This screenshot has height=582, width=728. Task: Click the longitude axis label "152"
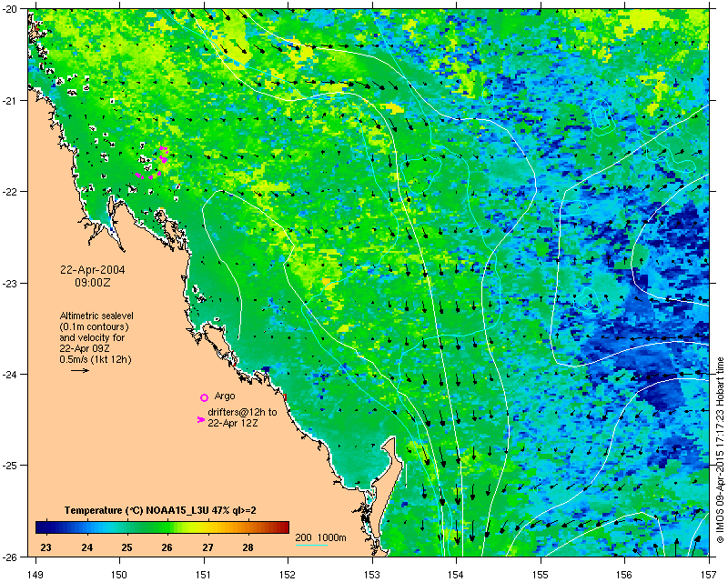(x=288, y=575)
